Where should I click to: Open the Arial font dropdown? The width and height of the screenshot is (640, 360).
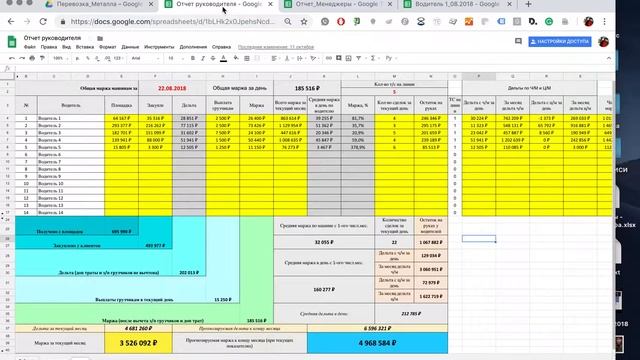pyautogui.click(x=145, y=58)
